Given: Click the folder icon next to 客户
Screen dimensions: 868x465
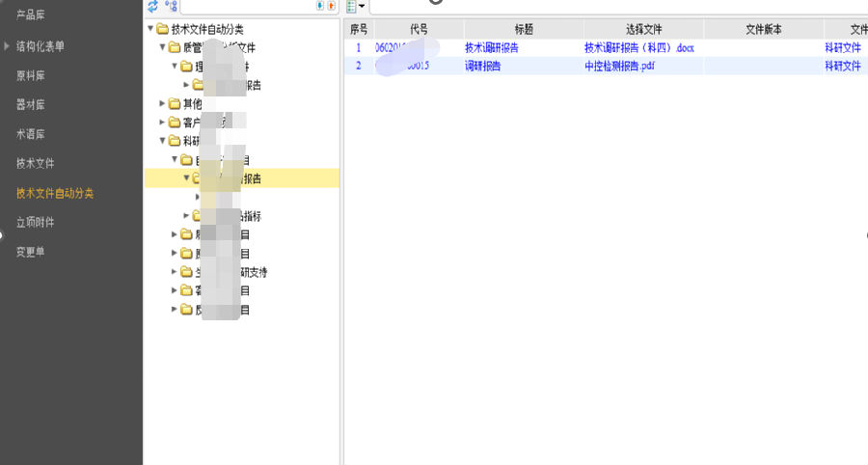Looking at the screenshot, I should tap(175, 123).
